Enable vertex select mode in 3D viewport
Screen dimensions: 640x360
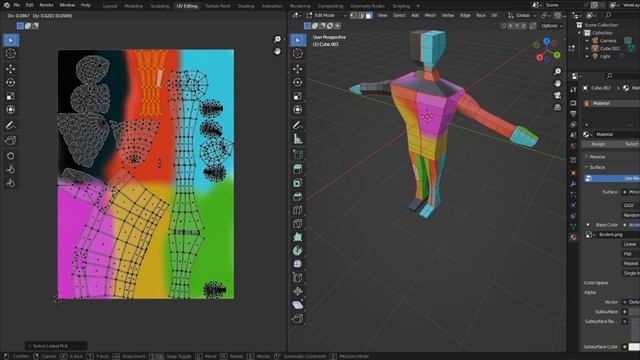click(x=353, y=16)
